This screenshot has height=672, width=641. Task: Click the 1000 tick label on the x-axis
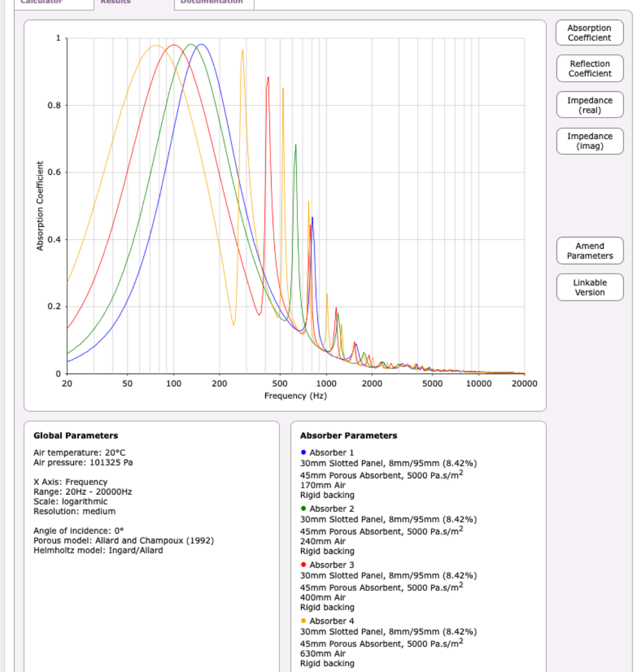326,384
